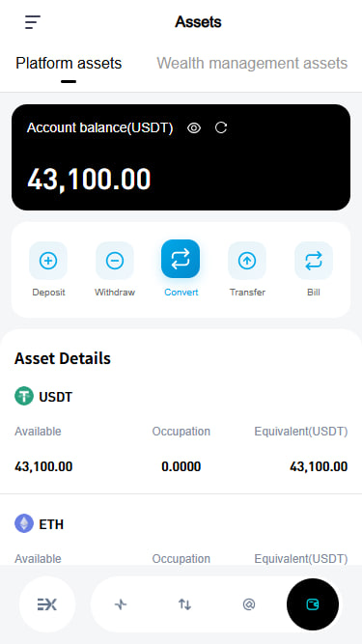Select the USDT asset row

click(181, 432)
